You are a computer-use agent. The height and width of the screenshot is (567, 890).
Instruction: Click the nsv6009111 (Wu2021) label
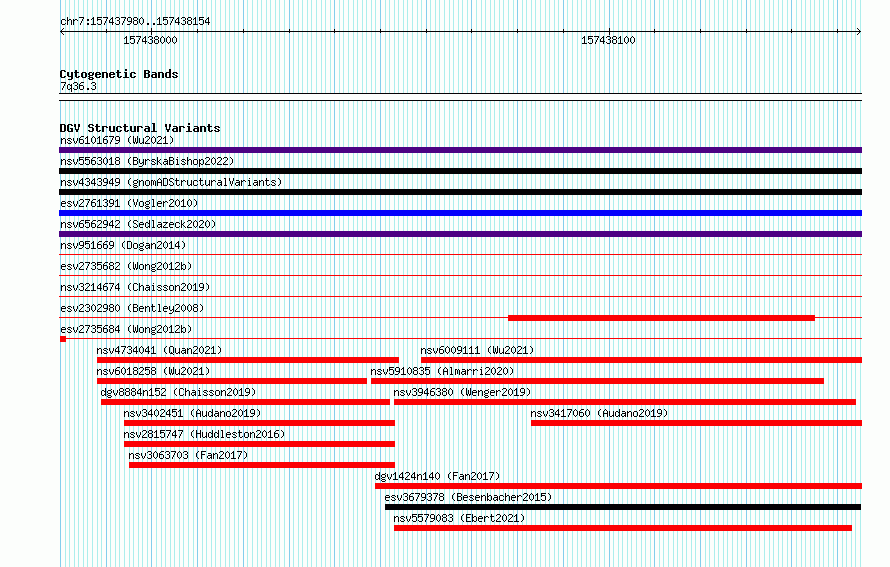tap(477, 350)
